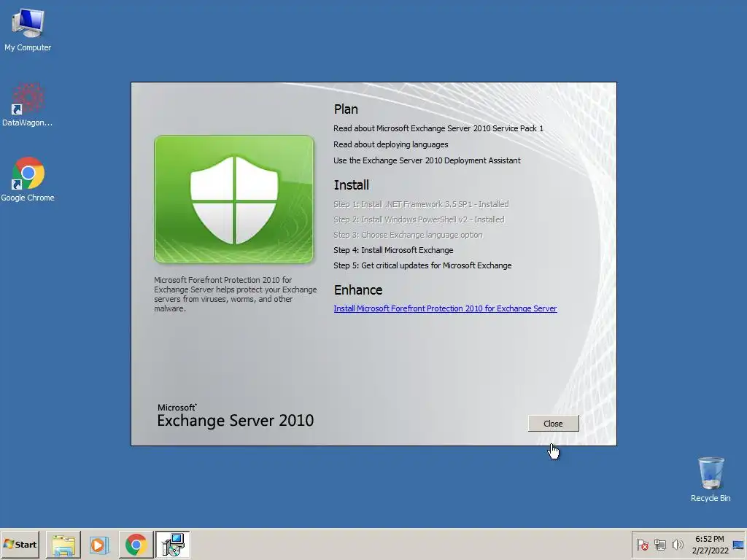Image resolution: width=747 pixels, height=560 pixels.
Task: Open the My Computer desktop icon
Action: tap(28, 31)
